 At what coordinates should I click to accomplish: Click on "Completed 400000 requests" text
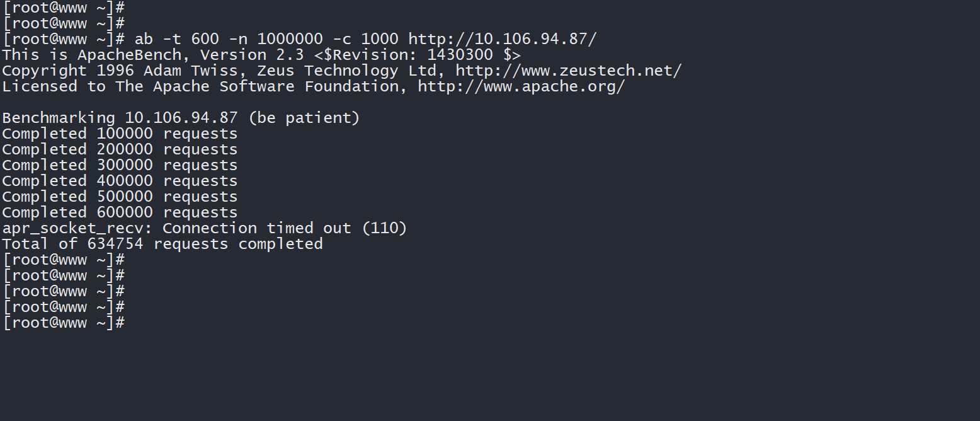(120, 181)
